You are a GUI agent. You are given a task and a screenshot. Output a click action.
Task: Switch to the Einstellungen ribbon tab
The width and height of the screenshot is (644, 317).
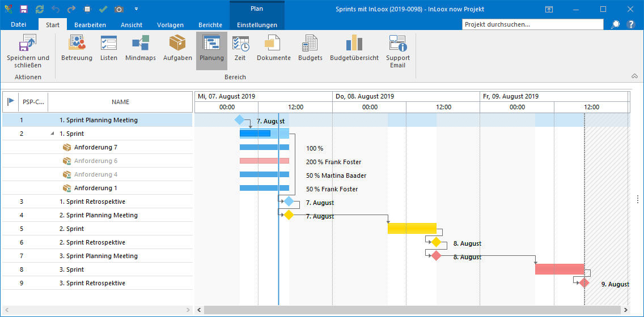[257, 24]
